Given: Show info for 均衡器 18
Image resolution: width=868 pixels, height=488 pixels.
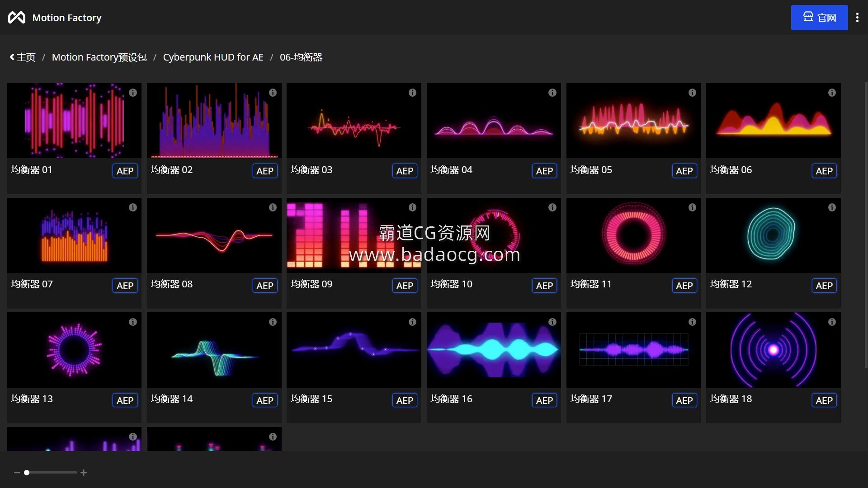Looking at the screenshot, I should 832,322.
